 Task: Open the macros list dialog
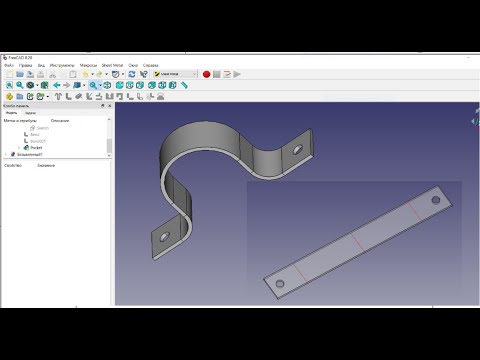click(227, 74)
